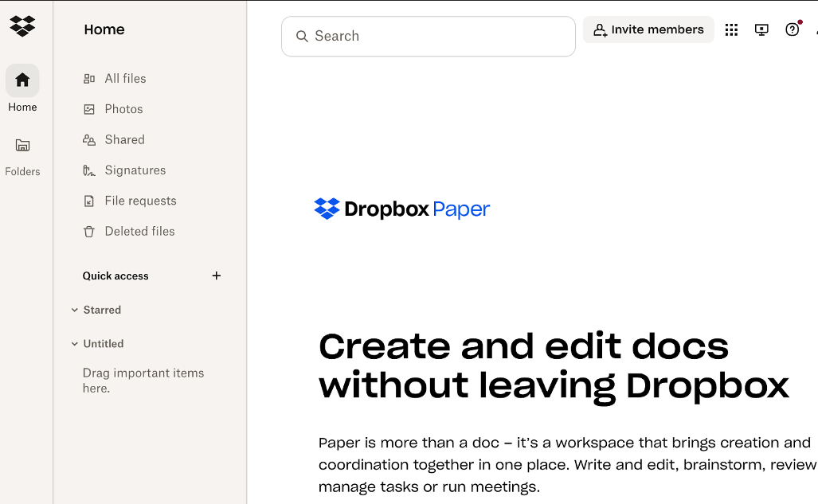Click the desktop monitor icon in header

point(761,29)
